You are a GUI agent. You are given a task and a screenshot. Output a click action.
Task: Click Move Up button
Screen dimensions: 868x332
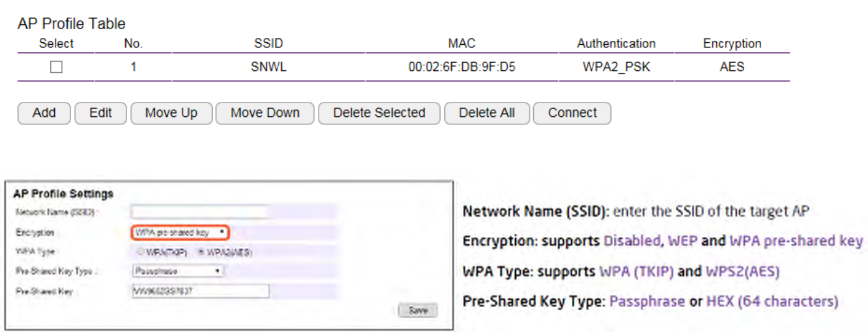(171, 113)
